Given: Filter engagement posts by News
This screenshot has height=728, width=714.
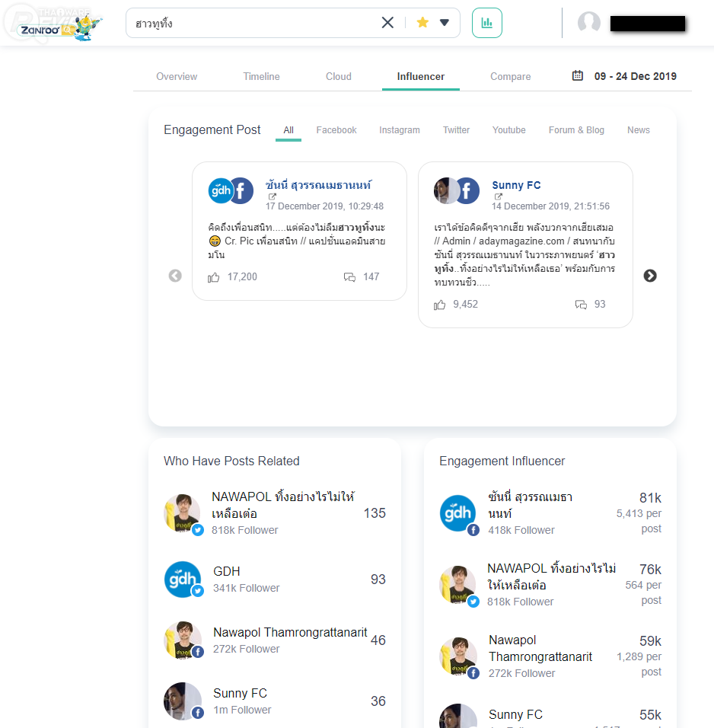Looking at the screenshot, I should point(639,130).
